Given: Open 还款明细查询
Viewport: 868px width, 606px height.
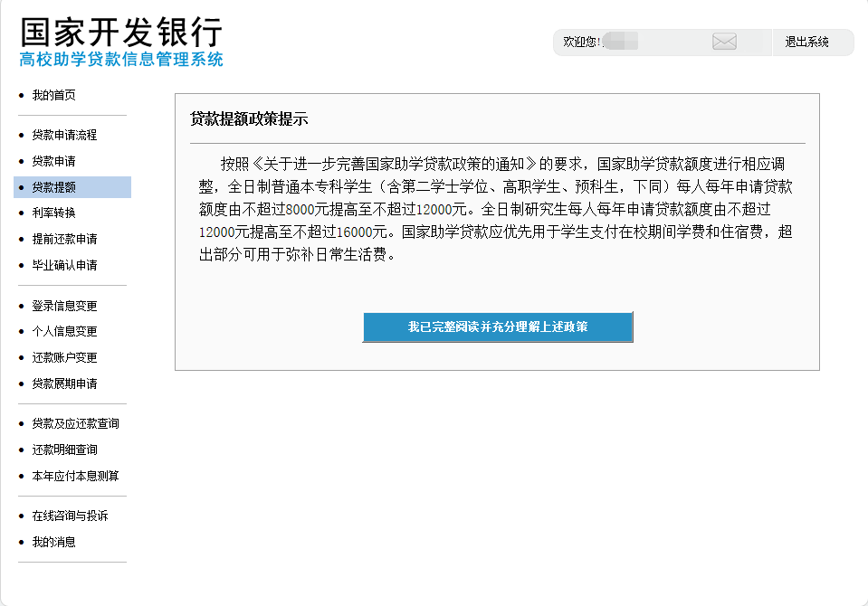Looking at the screenshot, I should pyautogui.click(x=64, y=450).
